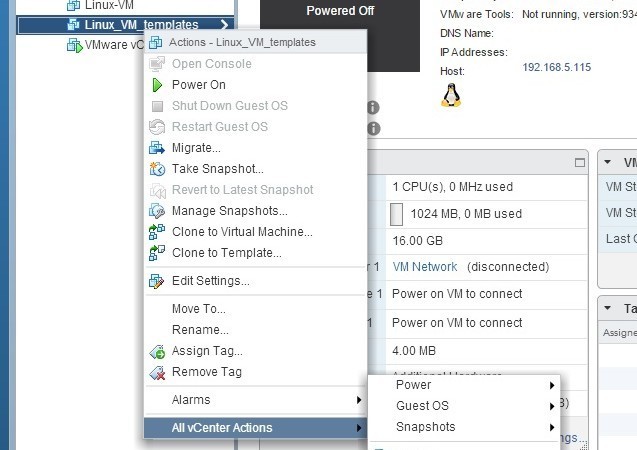Click the 'IP Addresses:' label
Viewport: 637px width, 450px height.
coord(474,52)
